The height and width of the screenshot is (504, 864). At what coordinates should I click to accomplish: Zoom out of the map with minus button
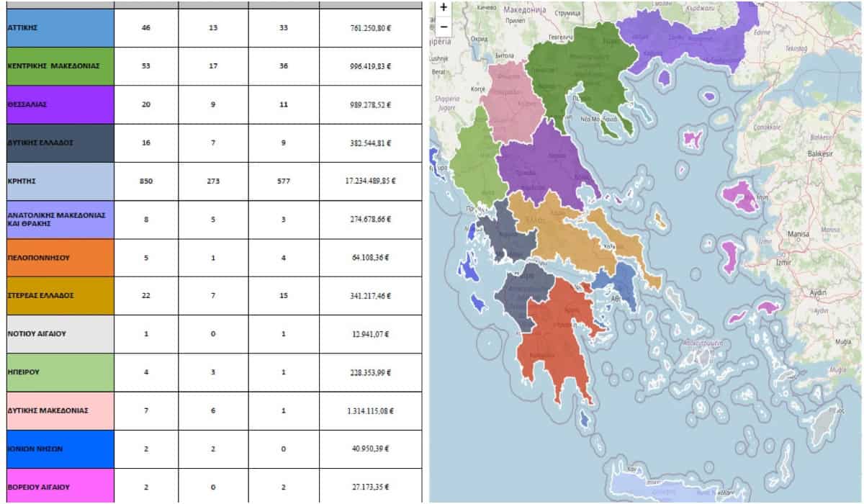[443, 27]
